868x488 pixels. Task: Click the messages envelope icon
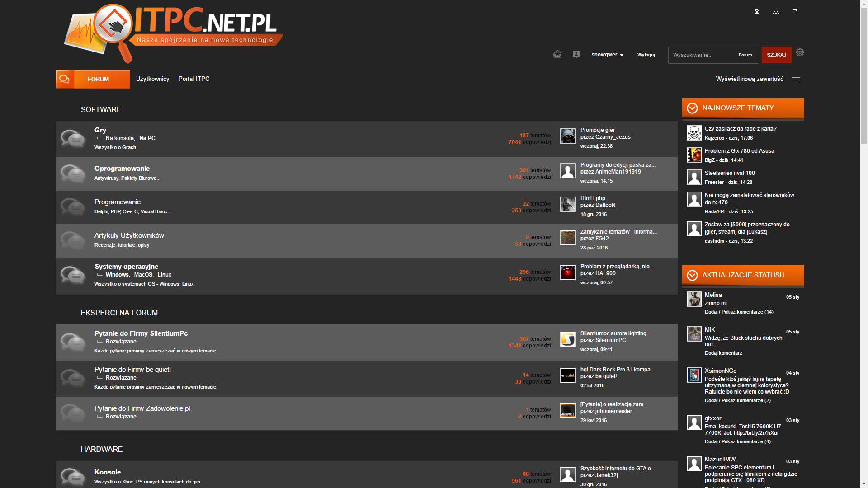pos(557,54)
